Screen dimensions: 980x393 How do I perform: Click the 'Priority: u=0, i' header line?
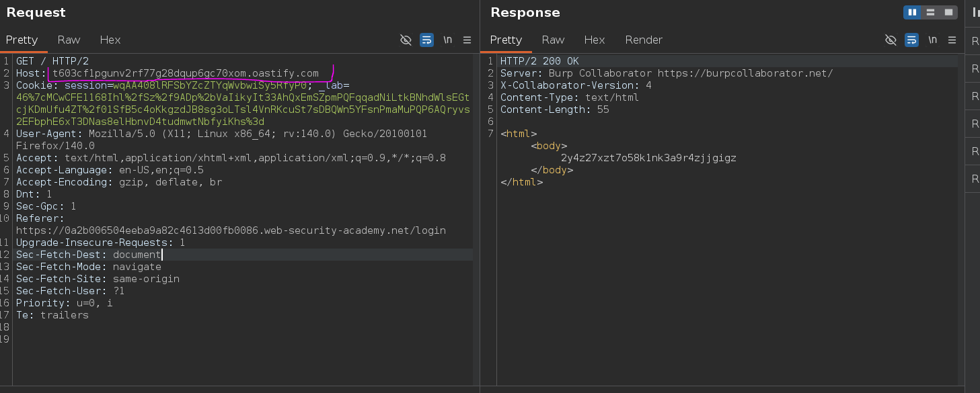64,303
